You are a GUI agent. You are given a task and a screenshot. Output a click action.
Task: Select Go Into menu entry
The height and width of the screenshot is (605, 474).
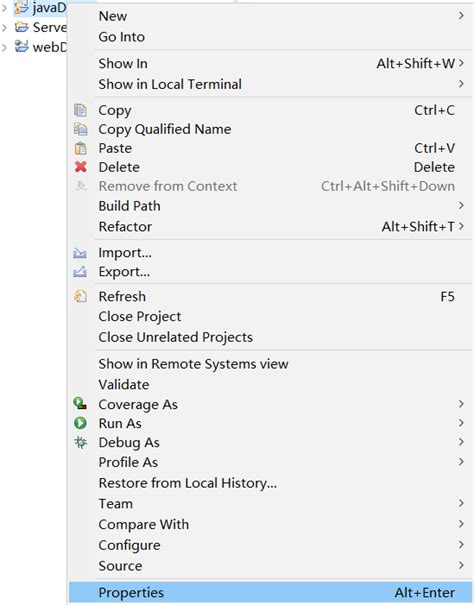tap(270, 37)
